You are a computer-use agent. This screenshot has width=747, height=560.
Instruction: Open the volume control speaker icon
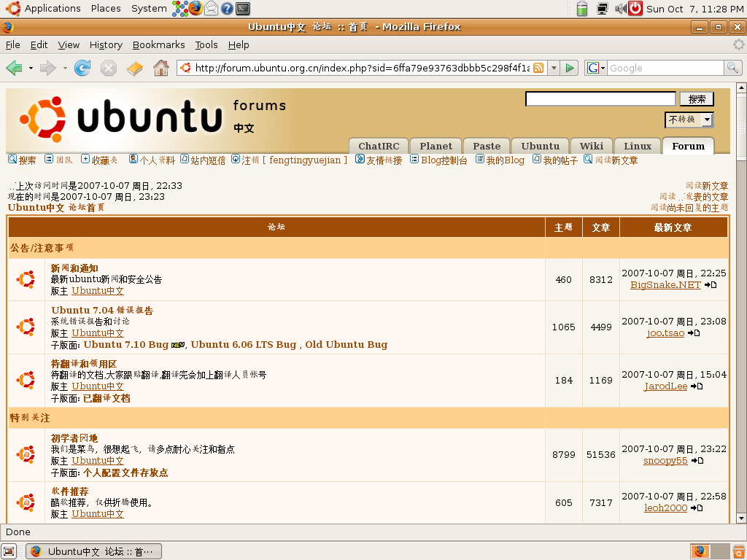pos(620,9)
